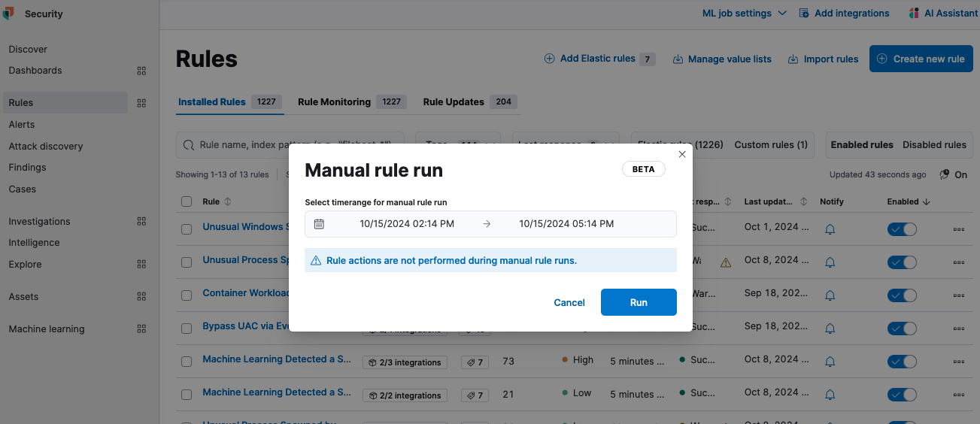Click Cancel in Manual rule run dialog
Screen dimensions: 980x424
[x=569, y=302]
